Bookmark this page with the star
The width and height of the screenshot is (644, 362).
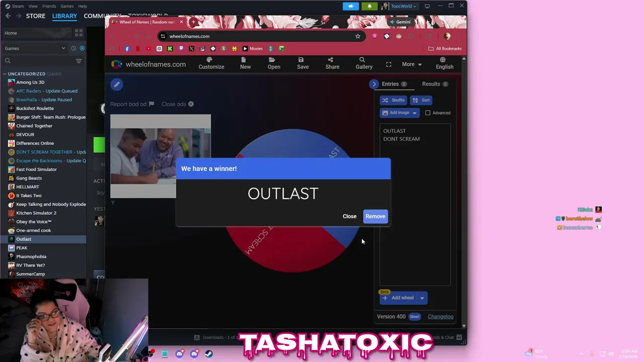point(358,36)
